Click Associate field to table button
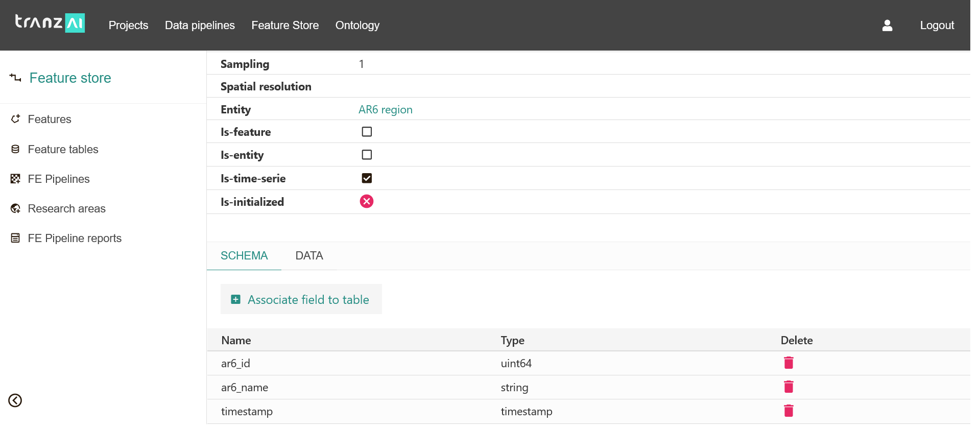The width and height of the screenshot is (980, 428). tap(301, 299)
